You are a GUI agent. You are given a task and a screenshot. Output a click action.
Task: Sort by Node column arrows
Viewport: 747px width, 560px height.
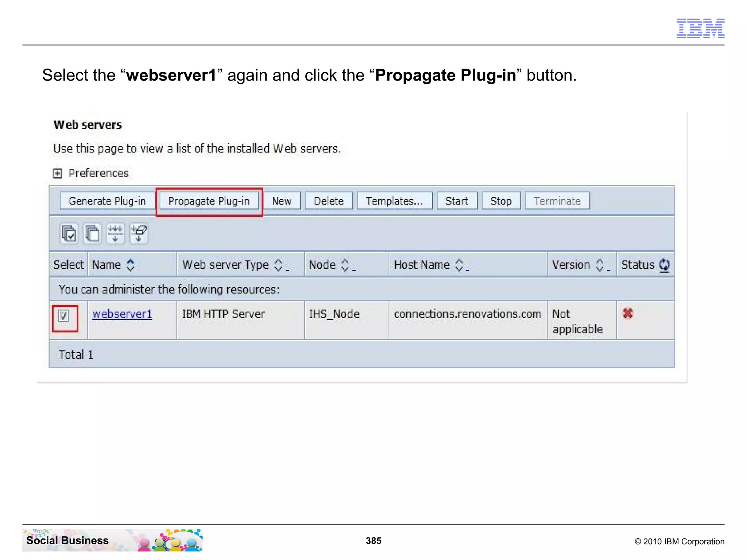pyautogui.click(x=345, y=265)
